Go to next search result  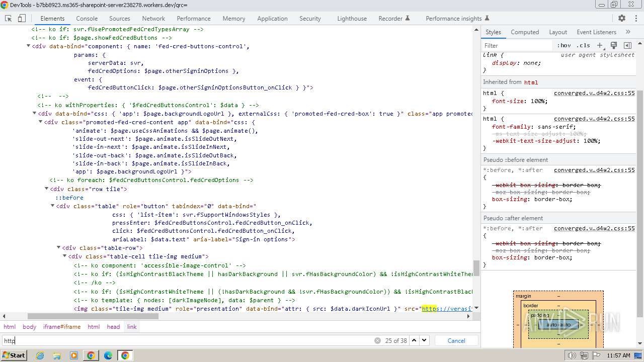[x=424, y=340]
